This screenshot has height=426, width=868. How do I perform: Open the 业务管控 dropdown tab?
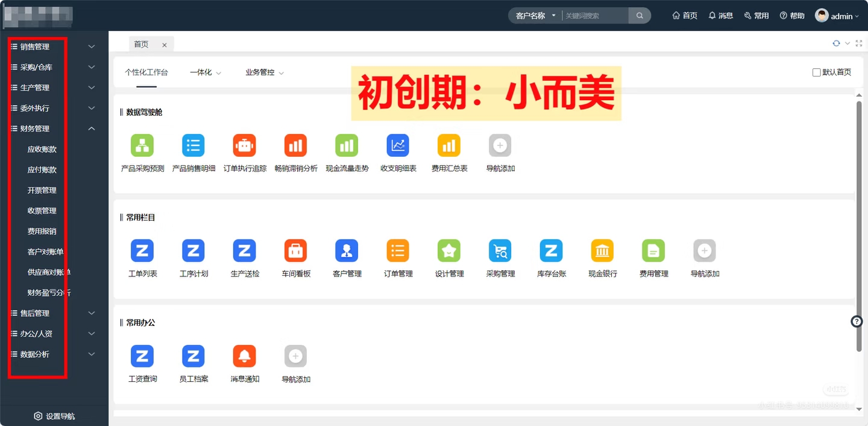click(x=265, y=72)
